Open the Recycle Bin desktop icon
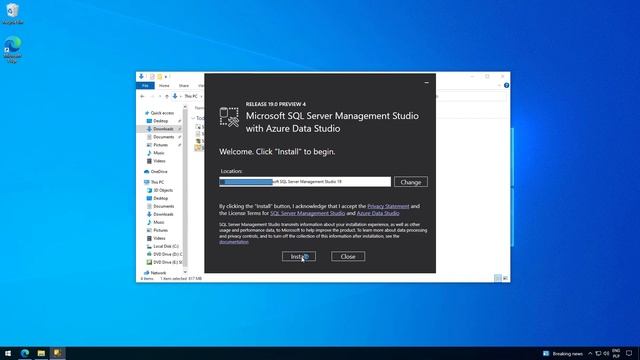This screenshot has width=640, height=360. [13, 13]
